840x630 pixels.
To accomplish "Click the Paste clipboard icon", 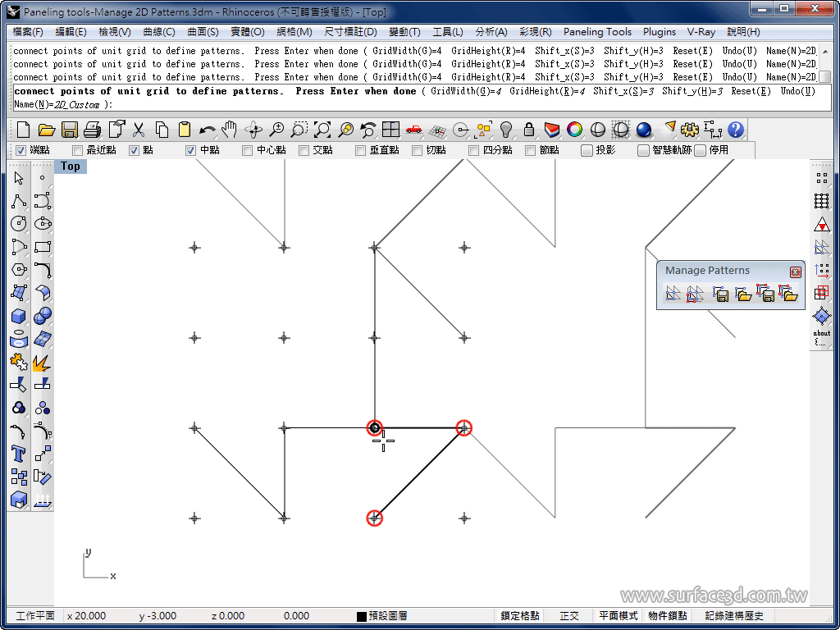I will (185, 130).
